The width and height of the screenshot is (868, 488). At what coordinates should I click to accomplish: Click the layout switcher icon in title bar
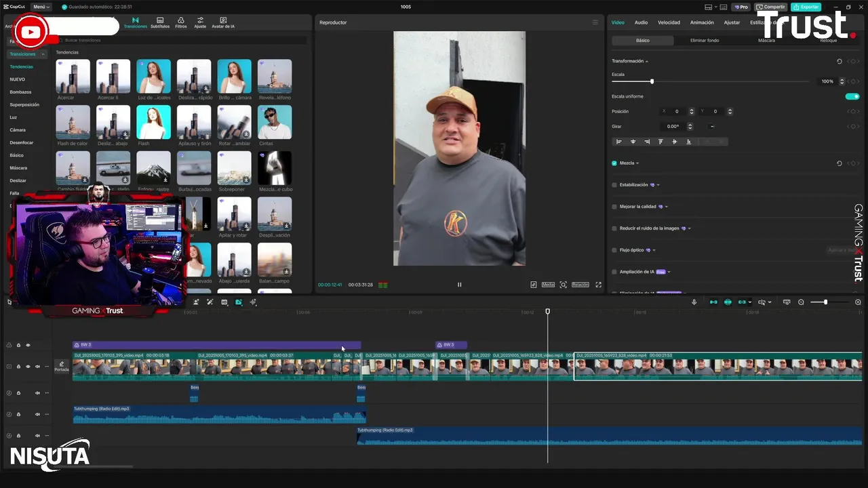click(708, 7)
